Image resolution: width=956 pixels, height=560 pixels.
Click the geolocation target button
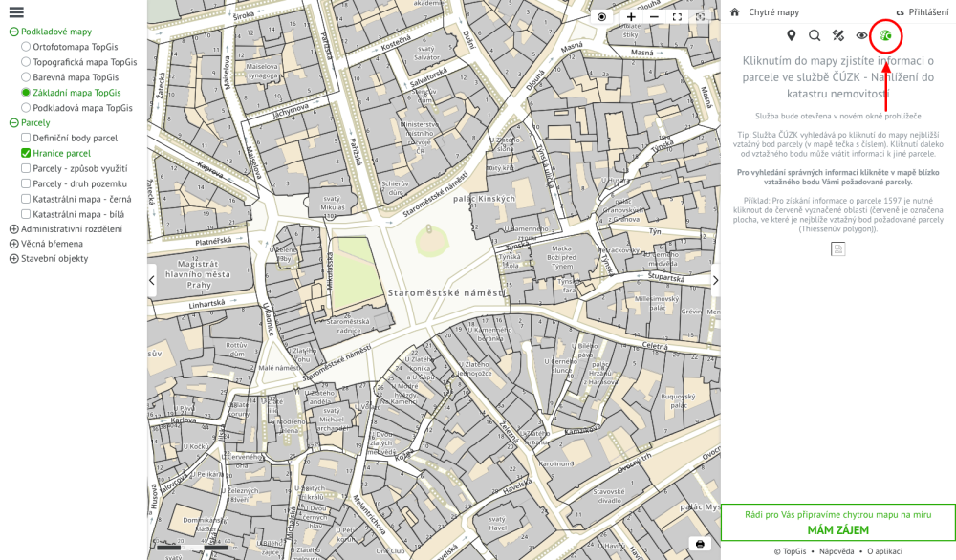601,17
